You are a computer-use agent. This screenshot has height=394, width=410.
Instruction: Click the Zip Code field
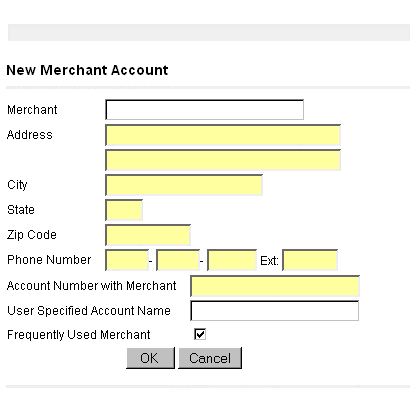[148, 235]
